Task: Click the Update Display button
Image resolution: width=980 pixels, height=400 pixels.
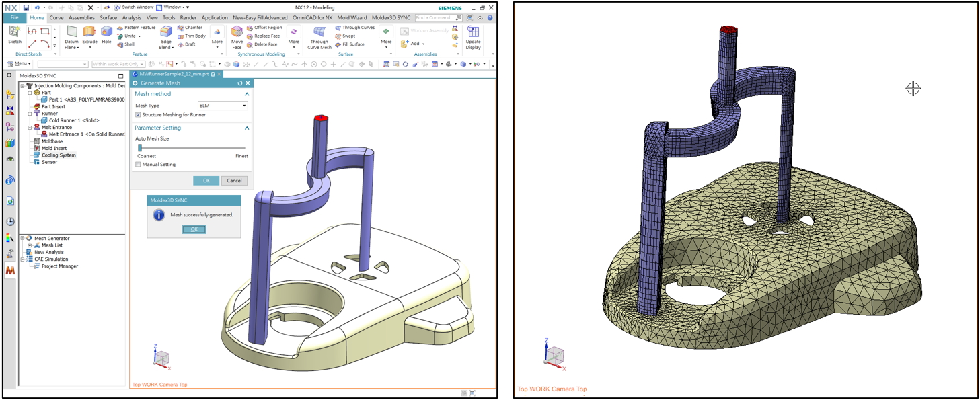Action: pos(474,38)
